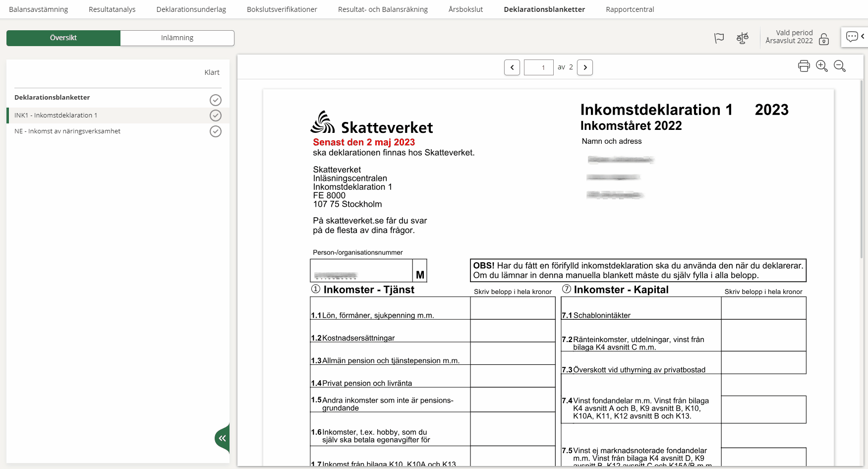Select NE - Inkomst av näringsverksamhet form
This screenshot has width=868, height=469.
click(67, 131)
